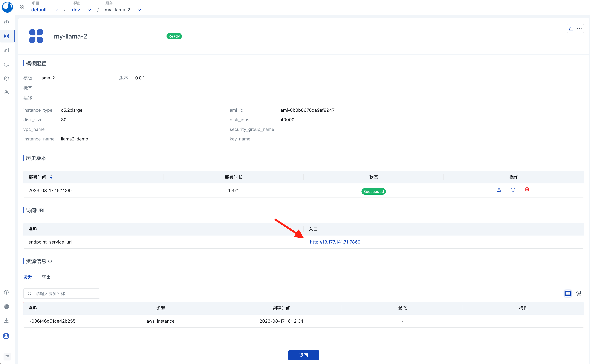Open the dashboard palette sidebar icon
The width and height of the screenshot is (590, 364).
(7, 22)
